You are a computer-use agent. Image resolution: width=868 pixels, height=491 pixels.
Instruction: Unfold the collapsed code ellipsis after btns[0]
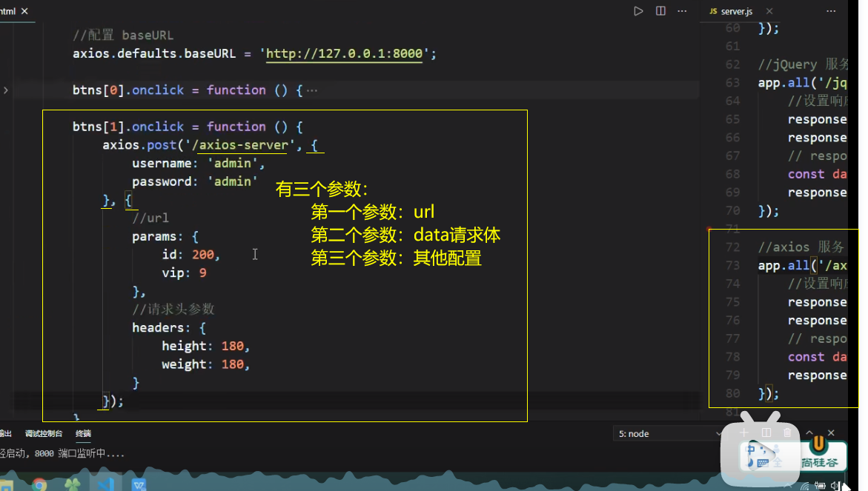[x=312, y=90]
